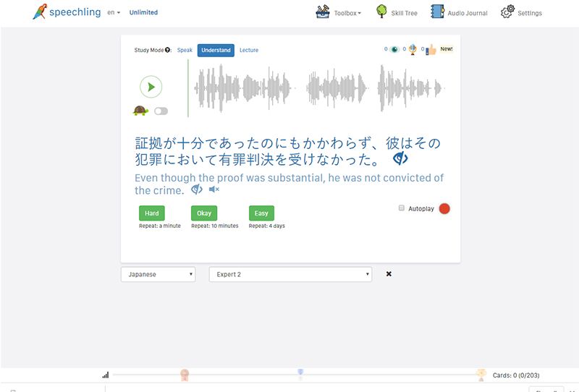This screenshot has width=579, height=392.
Task: Click the Speechling parrot logo
Action: [x=40, y=12]
